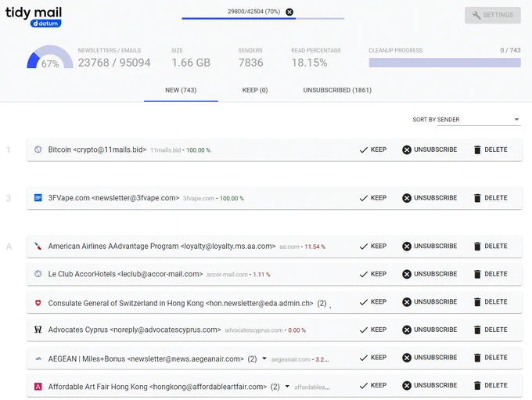Click the 0 / 743 cleanup counter
The width and height of the screenshot is (532, 400).
[510, 50]
